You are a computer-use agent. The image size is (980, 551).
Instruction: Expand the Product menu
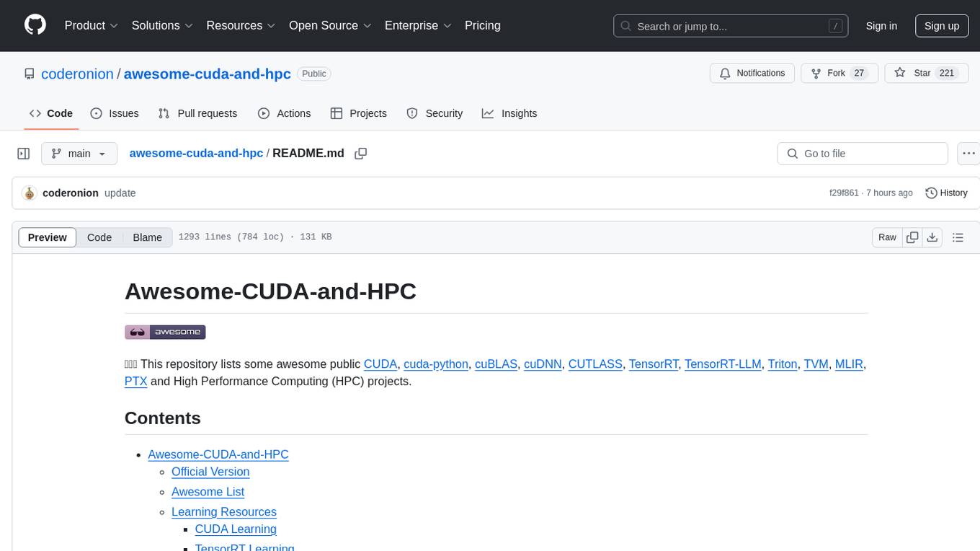pyautogui.click(x=92, y=25)
